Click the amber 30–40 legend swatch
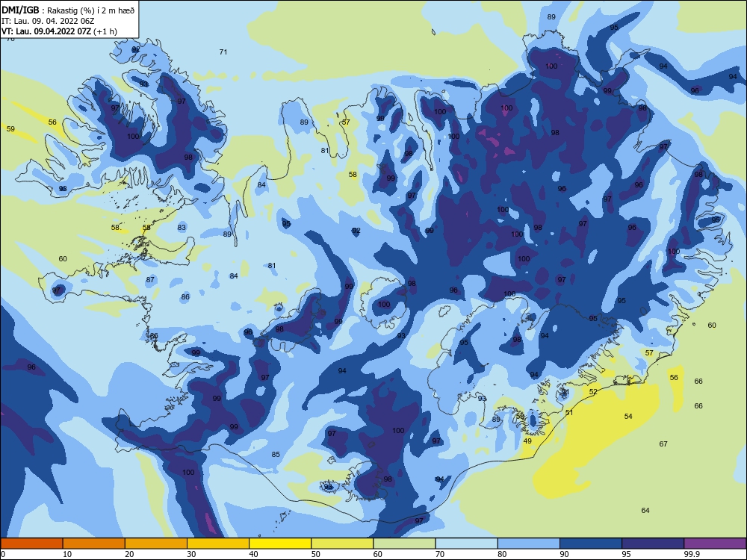Viewport: 747px width, 560px height. coord(218,544)
